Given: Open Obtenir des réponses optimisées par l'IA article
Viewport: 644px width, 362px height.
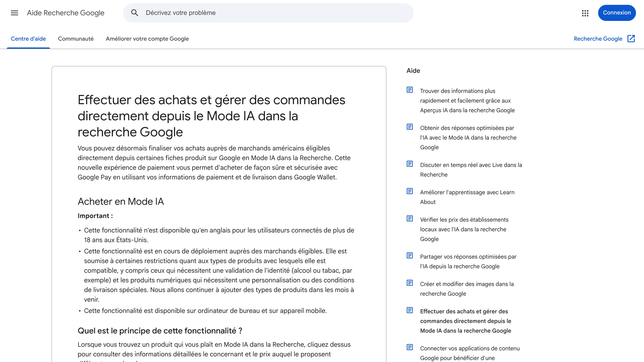Looking at the screenshot, I should (468, 138).
